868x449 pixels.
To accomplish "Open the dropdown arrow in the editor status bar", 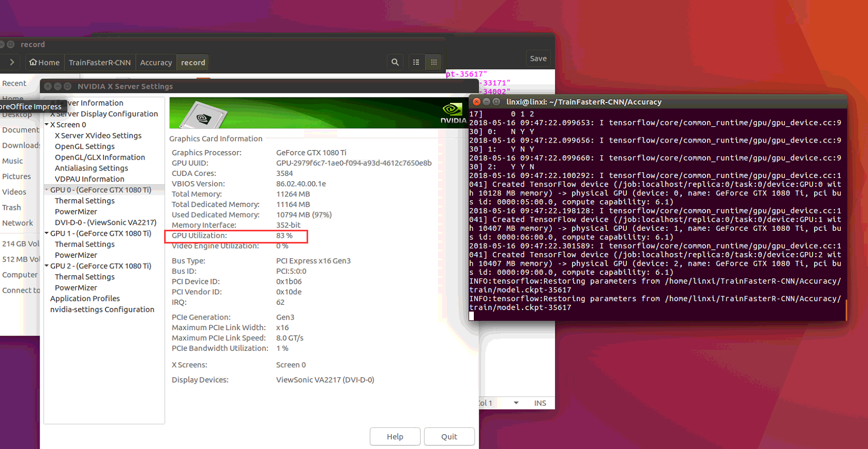I will pos(516,403).
